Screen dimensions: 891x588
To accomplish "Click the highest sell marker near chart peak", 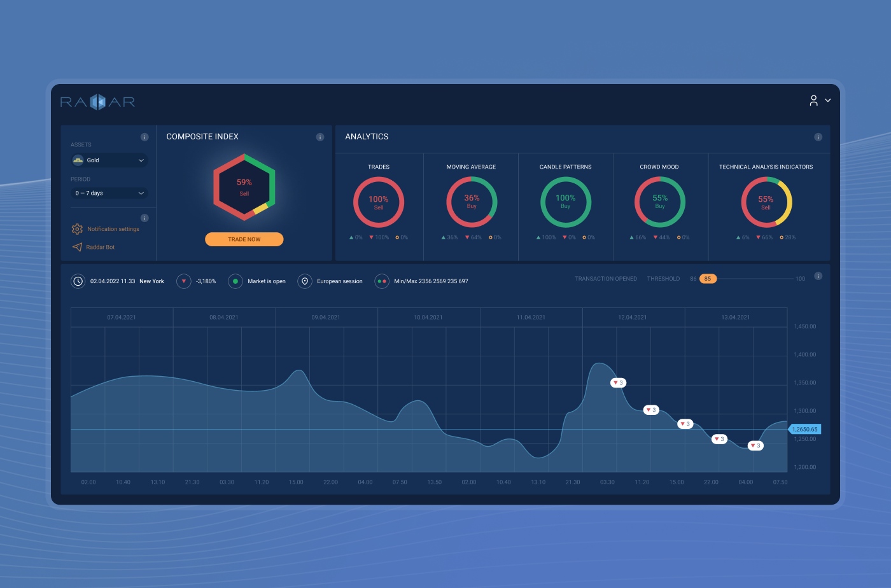I will (618, 383).
